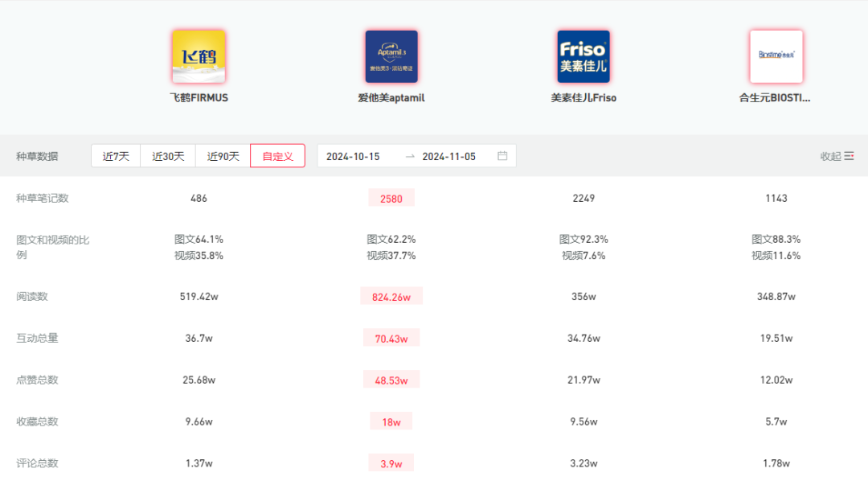Click the highlighted 824.26w reads value

(x=391, y=297)
